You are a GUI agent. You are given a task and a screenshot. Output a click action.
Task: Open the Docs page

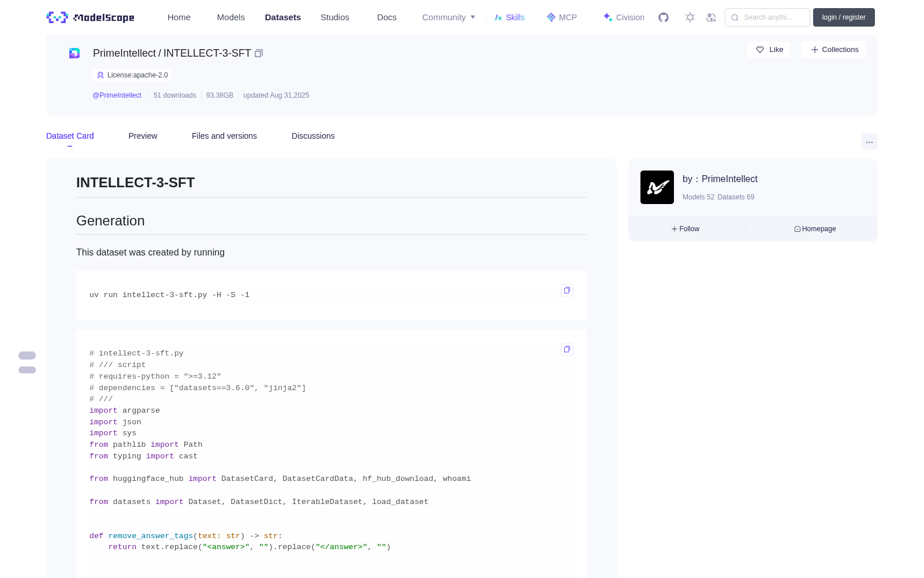[387, 17]
